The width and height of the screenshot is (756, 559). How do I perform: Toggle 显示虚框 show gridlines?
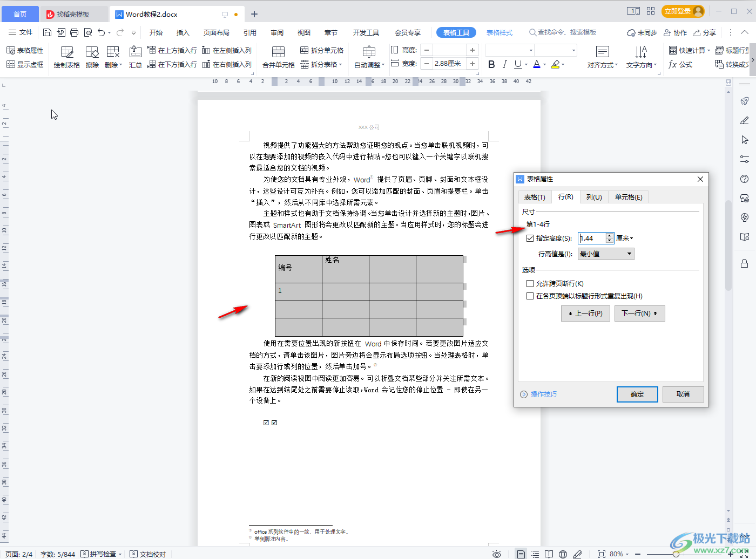click(x=25, y=64)
